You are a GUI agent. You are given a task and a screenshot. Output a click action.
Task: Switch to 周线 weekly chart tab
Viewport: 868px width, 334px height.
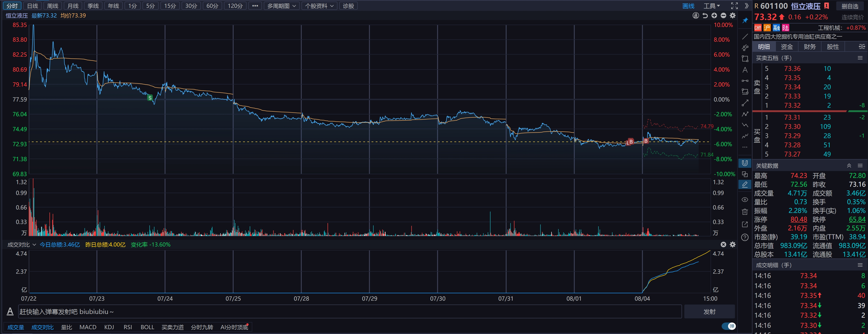tap(52, 6)
